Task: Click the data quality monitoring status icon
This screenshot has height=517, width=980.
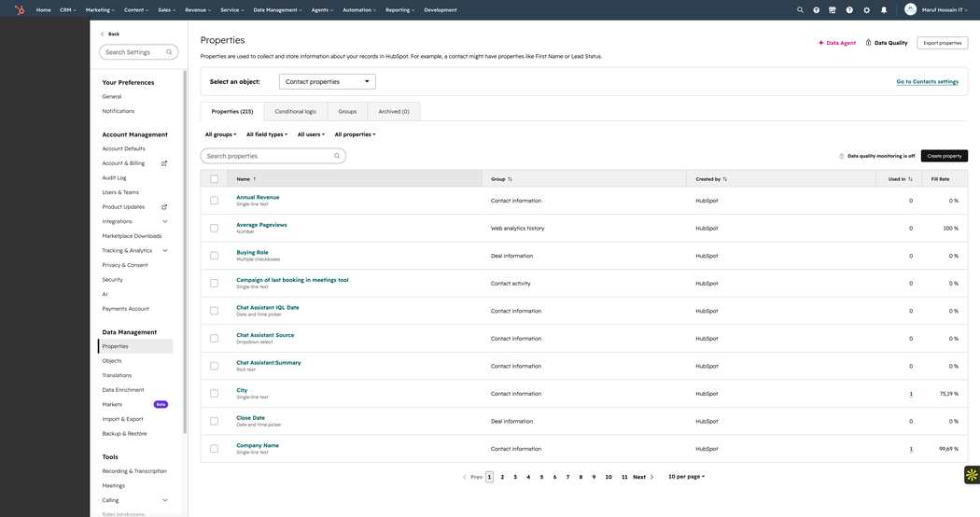Action: pos(841,156)
